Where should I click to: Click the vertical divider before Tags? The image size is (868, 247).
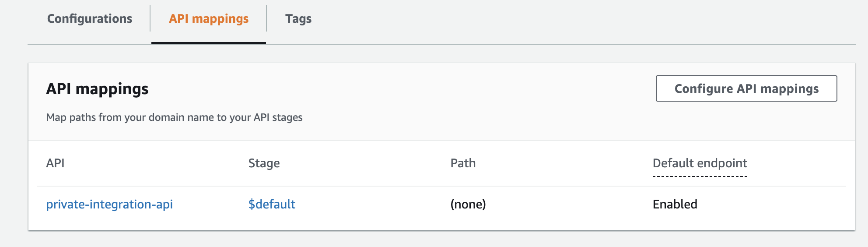[x=266, y=18]
